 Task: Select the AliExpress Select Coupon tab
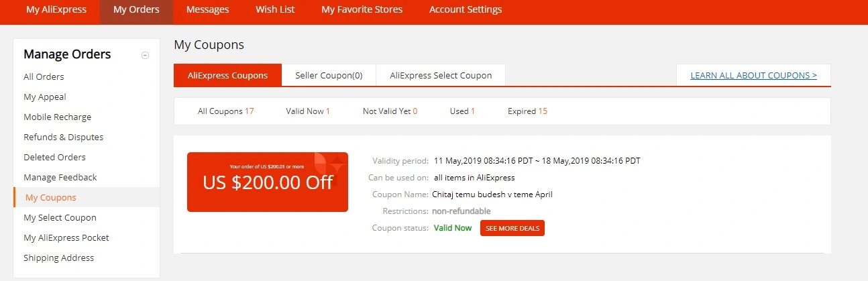[441, 76]
